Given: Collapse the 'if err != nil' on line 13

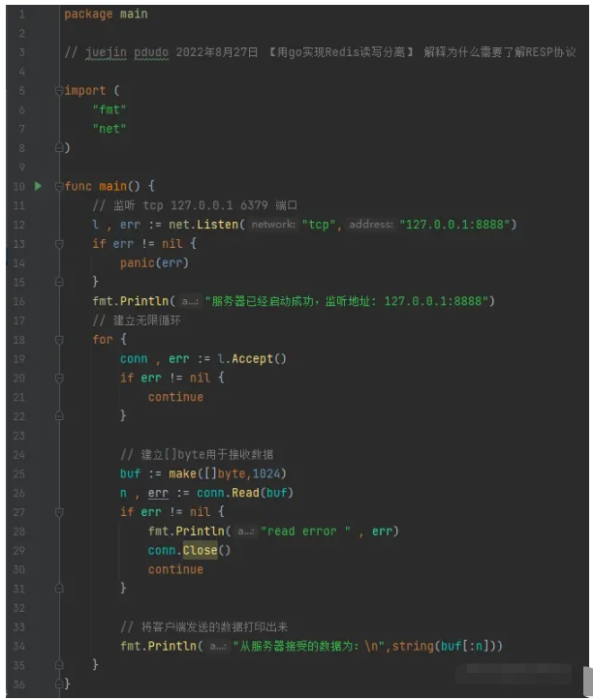Looking at the screenshot, I should 59,244.
